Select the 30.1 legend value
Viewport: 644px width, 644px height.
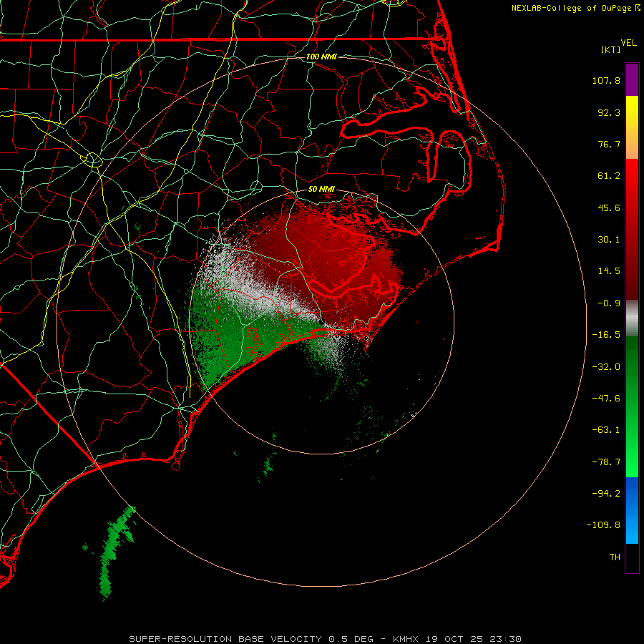coord(609,240)
